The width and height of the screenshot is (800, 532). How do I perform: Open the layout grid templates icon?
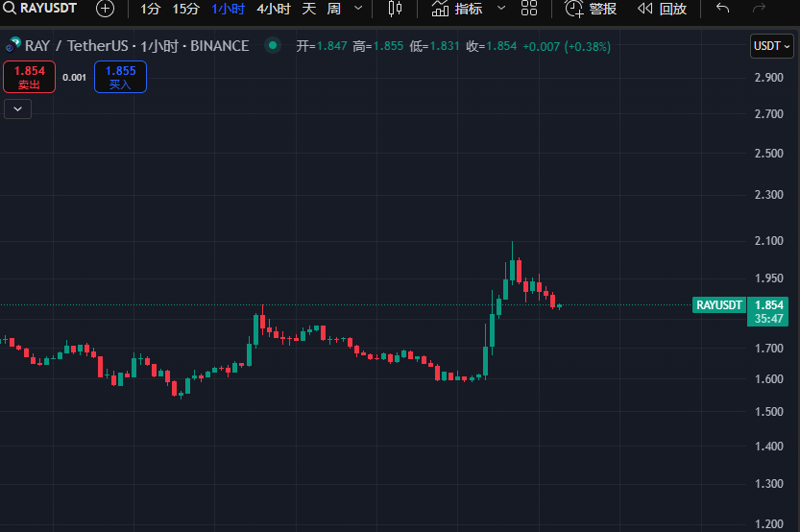coord(529,9)
